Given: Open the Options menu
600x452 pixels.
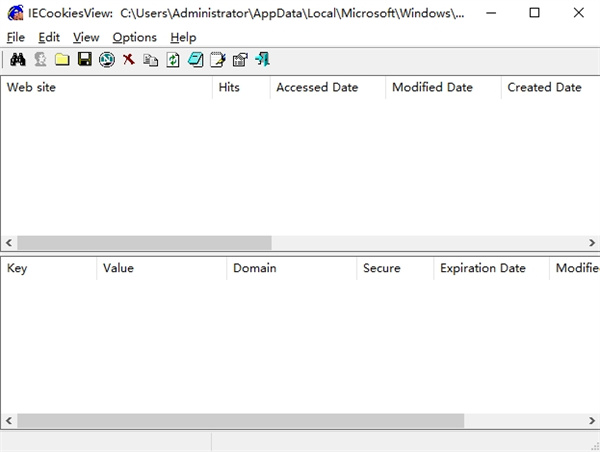Looking at the screenshot, I should (134, 37).
